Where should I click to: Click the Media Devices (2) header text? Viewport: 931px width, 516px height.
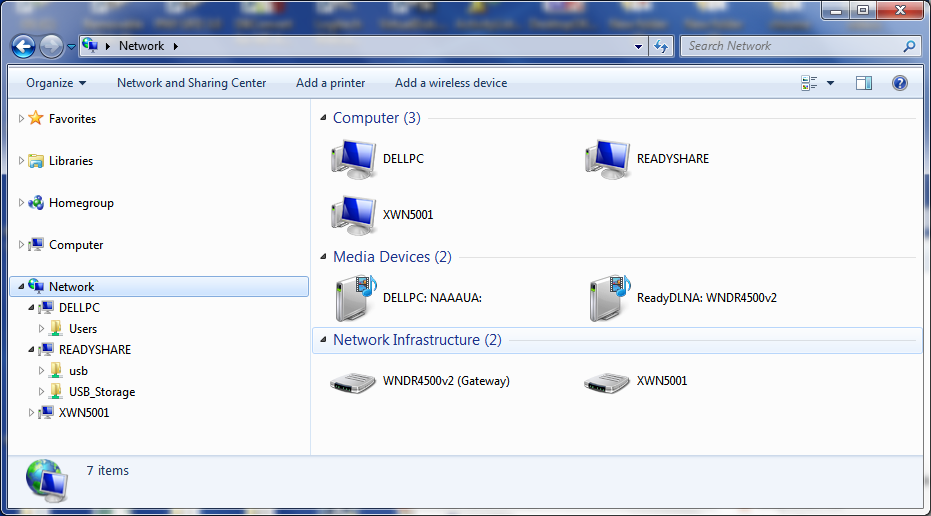392,257
